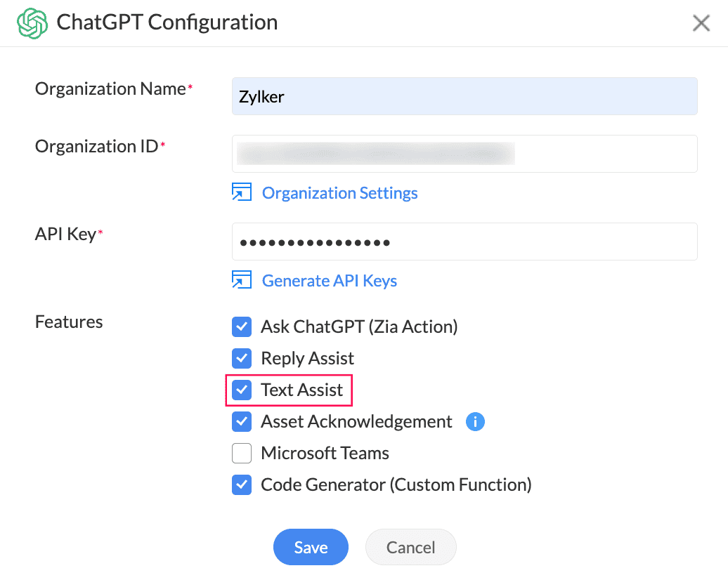728x587 pixels.
Task: Click the Organization Settings external link icon
Action: 242,192
